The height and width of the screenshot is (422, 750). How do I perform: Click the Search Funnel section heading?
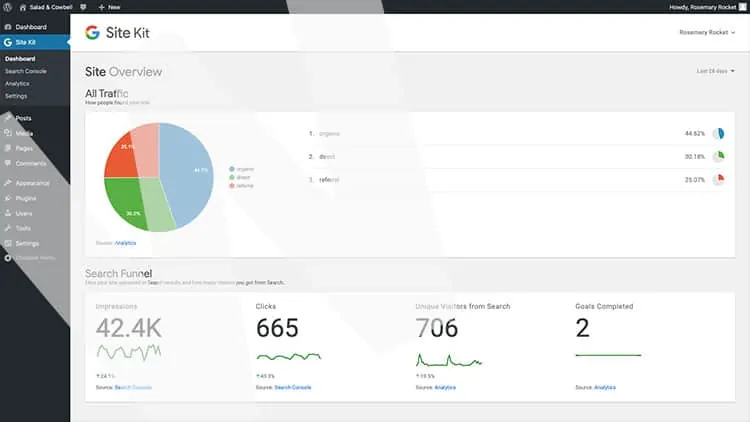click(x=119, y=274)
